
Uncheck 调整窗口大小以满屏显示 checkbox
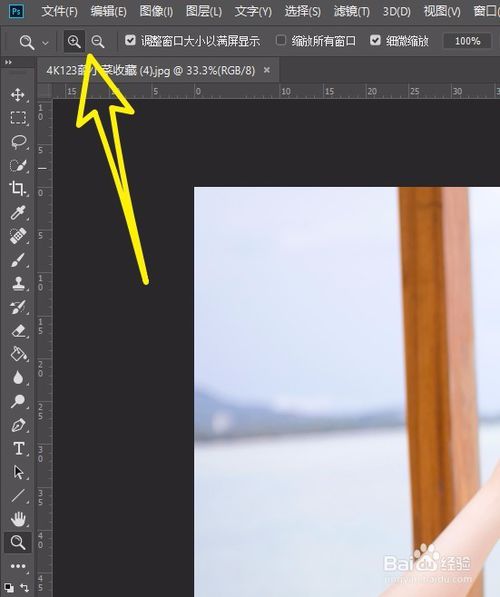pos(130,40)
